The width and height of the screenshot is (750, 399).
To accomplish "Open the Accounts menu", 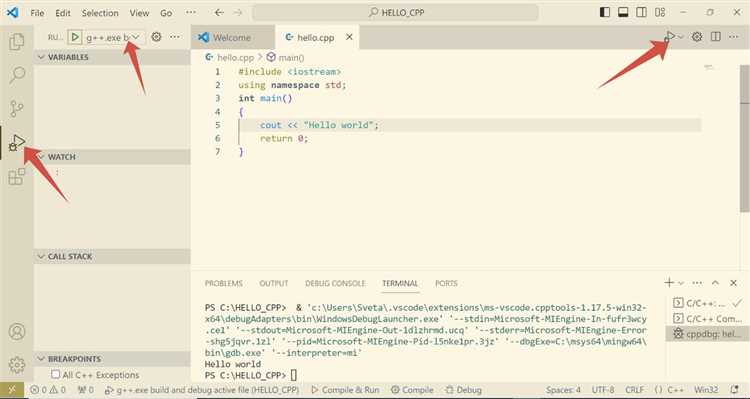I will pyautogui.click(x=17, y=332).
